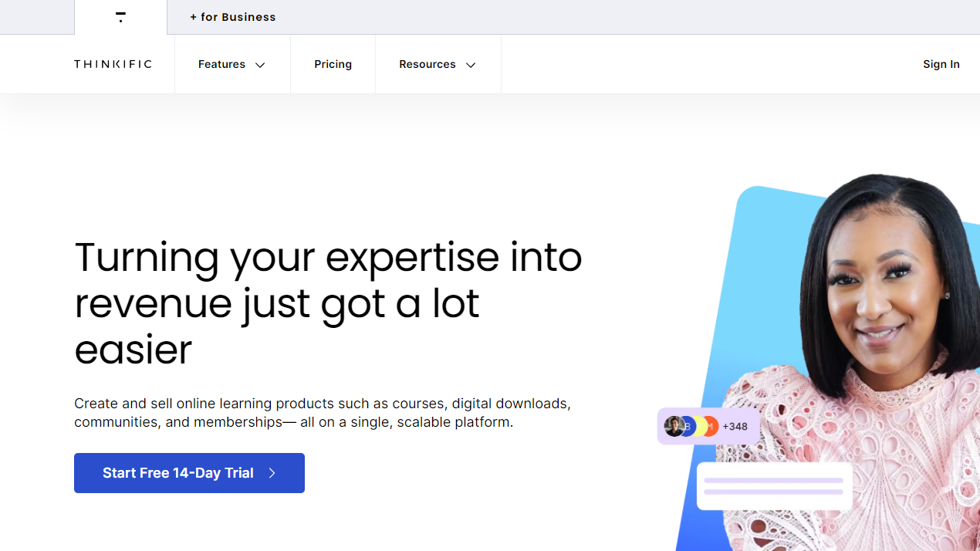Open the Features dropdown menu
This screenshot has width=980, height=551.
click(x=232, y=65)
